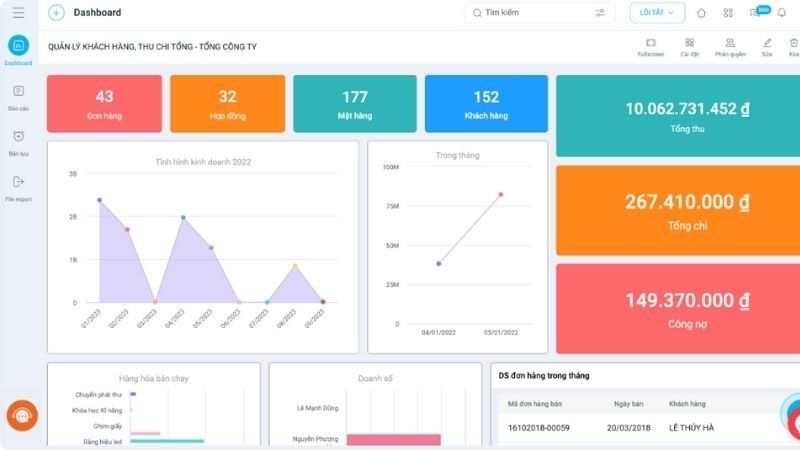Click the File export sidebar icon
Image resolution: width=800 pixels, height=450 pixels.
[18, 186]
